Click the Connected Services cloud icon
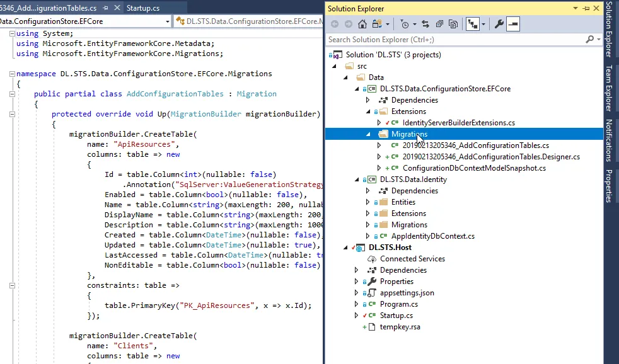619x364 pixels. point(371,259)
